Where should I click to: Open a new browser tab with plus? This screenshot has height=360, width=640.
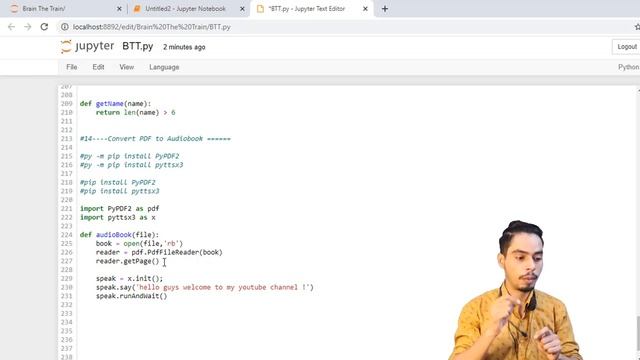[384, 9]
